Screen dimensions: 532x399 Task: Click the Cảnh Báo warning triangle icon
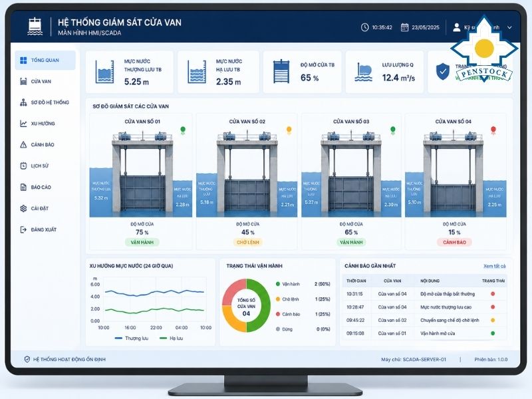[23, 145]
